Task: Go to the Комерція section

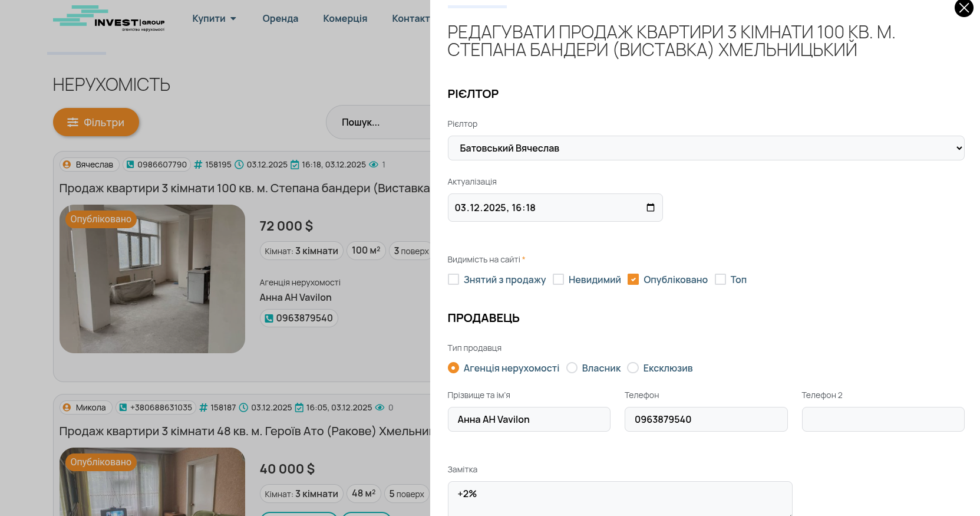Action: [345, 18]
